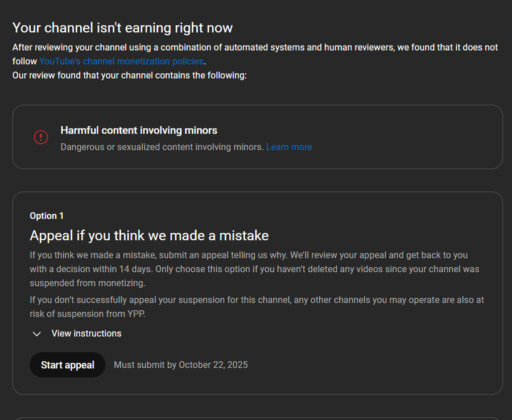Open the Learn more link
512x420 pixels.
(x=289, y=147)
